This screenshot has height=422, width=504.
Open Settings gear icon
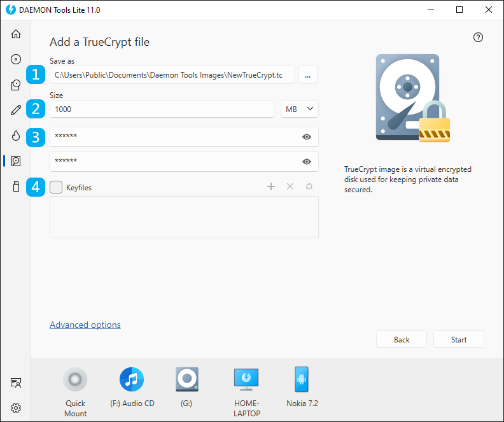16,408
